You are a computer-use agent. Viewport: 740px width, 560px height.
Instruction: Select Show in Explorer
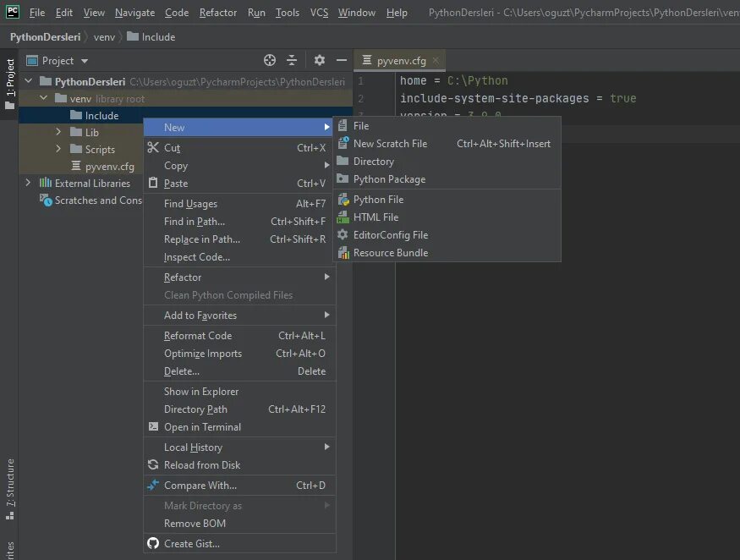[239, 392]
